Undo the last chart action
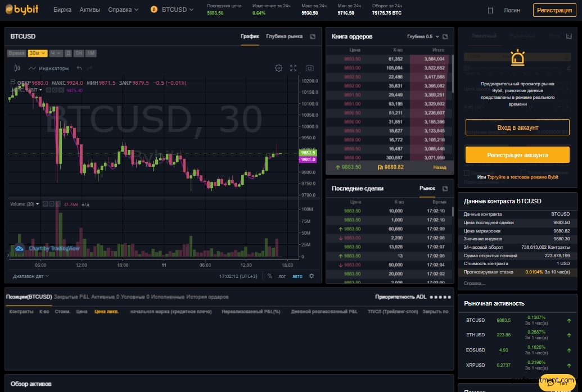This screenshot has width=582, height=392. tap(79, 69)
